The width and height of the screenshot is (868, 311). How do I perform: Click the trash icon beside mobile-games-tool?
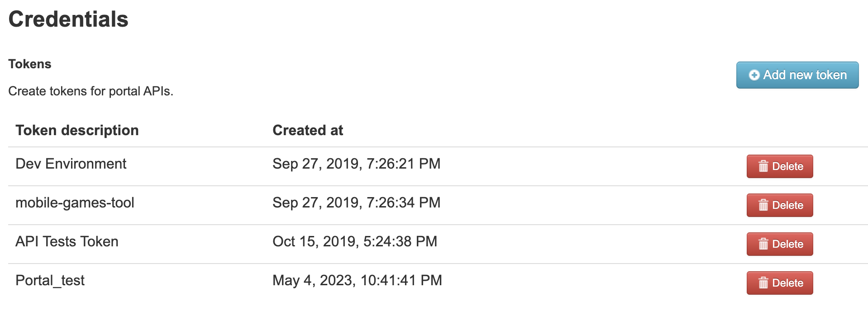point(763,205)
